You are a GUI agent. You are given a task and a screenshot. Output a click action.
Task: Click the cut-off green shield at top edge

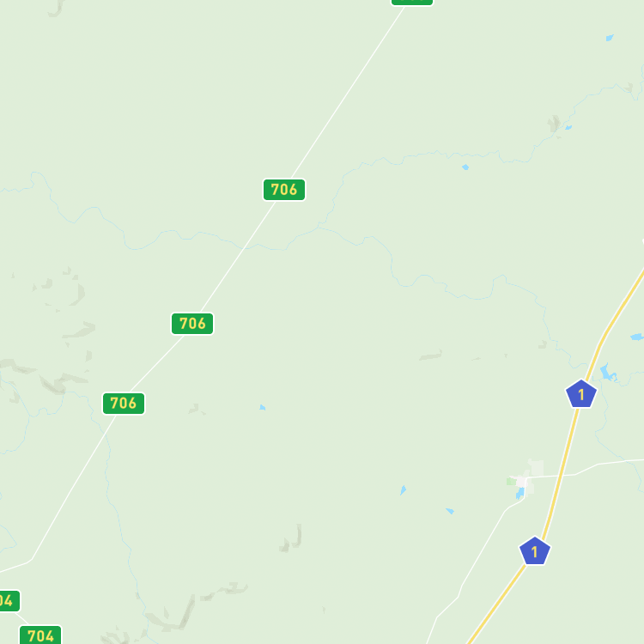(x=412, y=2)
